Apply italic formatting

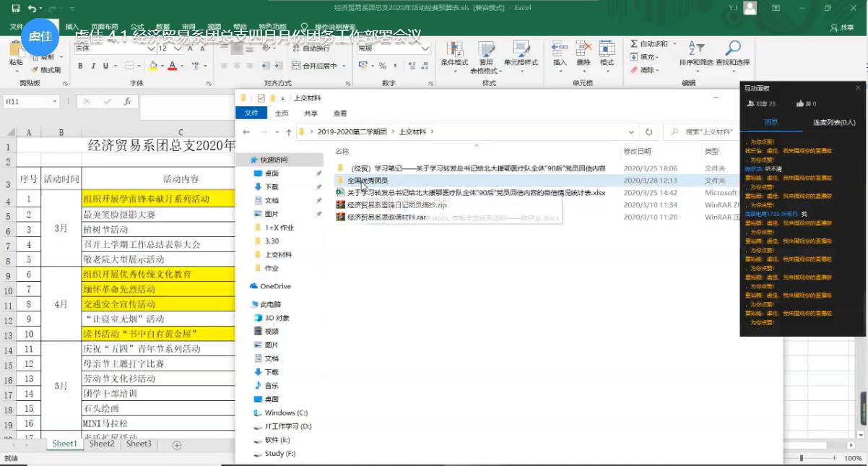(94, 66)
